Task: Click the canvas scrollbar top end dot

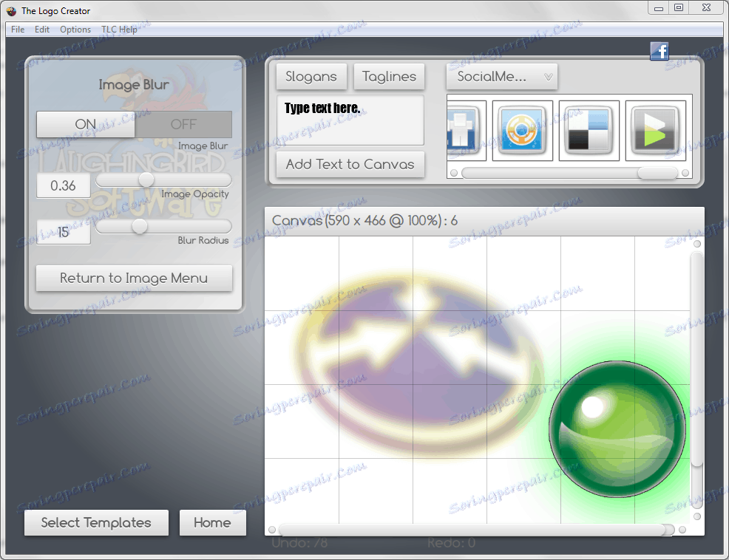Action: click(697, 244)
